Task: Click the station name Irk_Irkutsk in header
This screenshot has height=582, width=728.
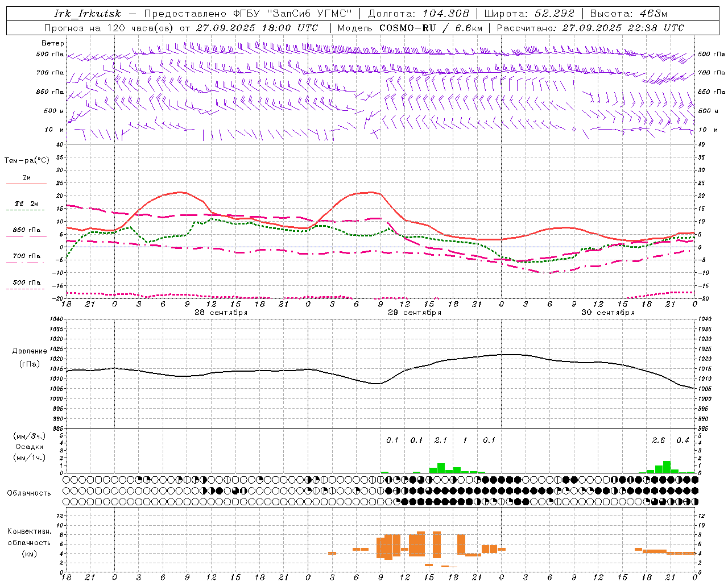Action: pyautogui.click(x=88, y=14)
